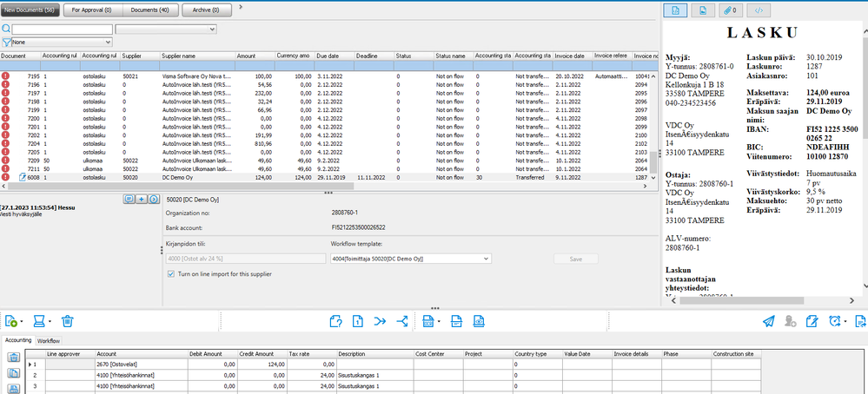Expand the new document icon dropdown arrow
868x394 pixels.
[22, 322]
